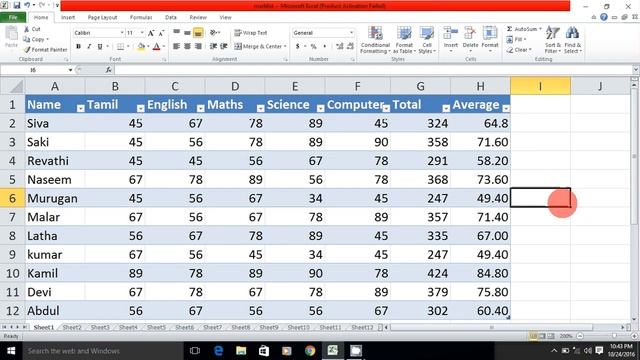The image size is (640, 360).
Task: Click the middle align icon
Action: point(187,33)
